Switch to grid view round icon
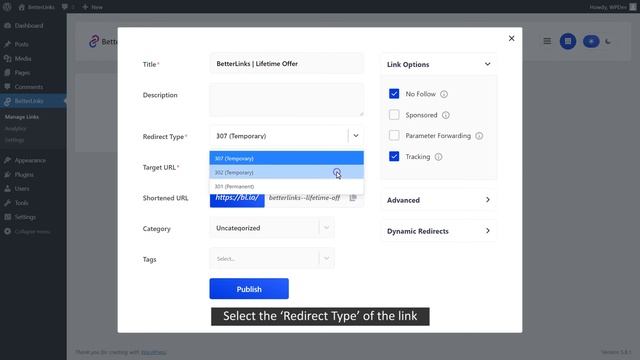This screenshot has width=640, height=360. (x=568, y=41)
